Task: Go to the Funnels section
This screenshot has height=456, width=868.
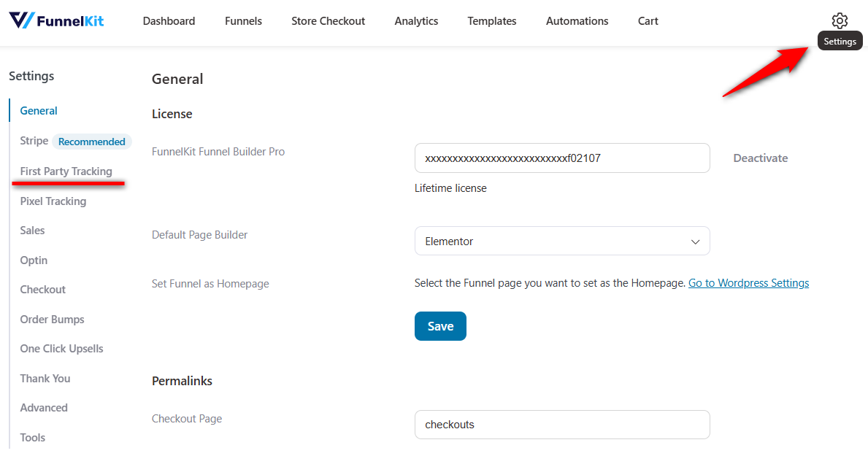Action: coord(243,21)
